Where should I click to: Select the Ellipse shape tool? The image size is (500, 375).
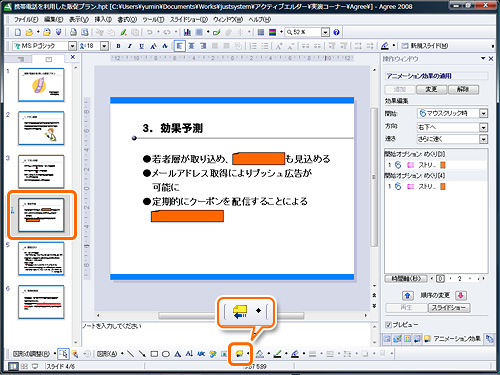pos(166,354)
